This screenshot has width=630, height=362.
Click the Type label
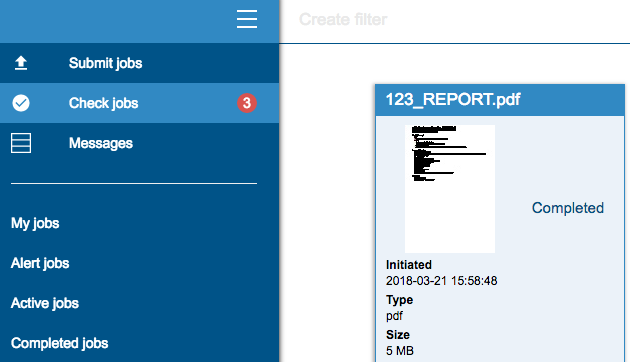point(399,300)
